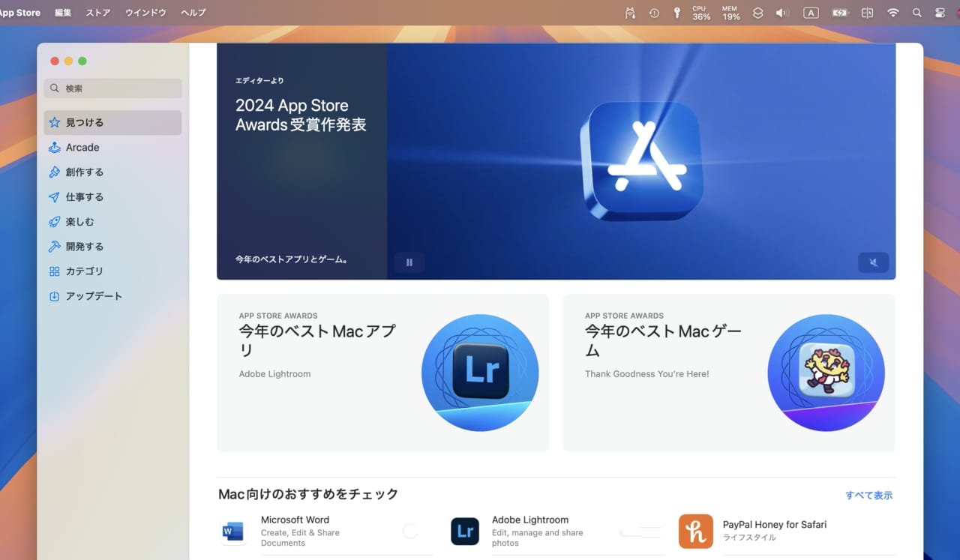Click Adobe Lightroom title in recommendations list
Screen dimensions: 960x560
[x=530, y=520]
